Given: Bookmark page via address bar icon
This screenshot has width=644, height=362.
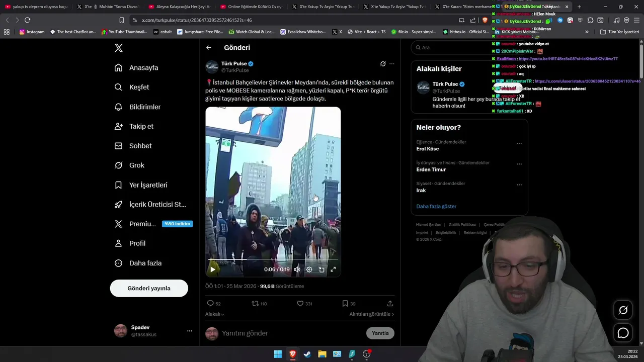Looking at the screenshot, I should click(x=122, y=20).
